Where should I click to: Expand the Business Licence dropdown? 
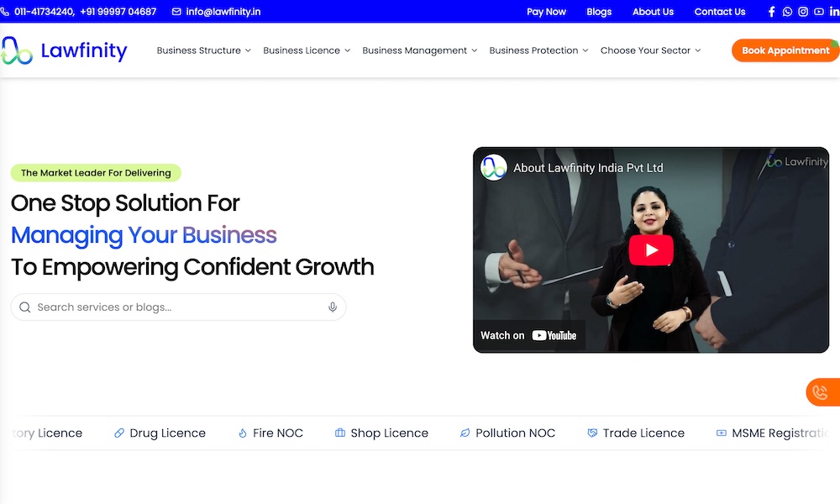[306, 50]
